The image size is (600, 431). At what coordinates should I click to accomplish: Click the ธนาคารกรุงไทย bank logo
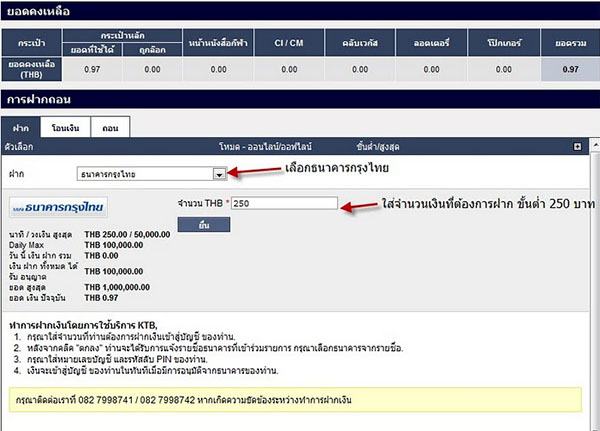[58, 207]
